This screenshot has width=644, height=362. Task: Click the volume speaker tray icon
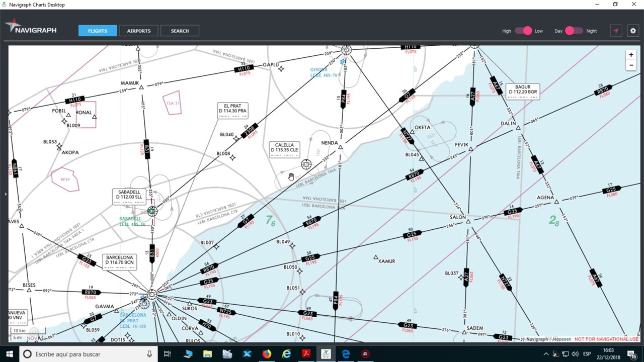coord(575,354)
